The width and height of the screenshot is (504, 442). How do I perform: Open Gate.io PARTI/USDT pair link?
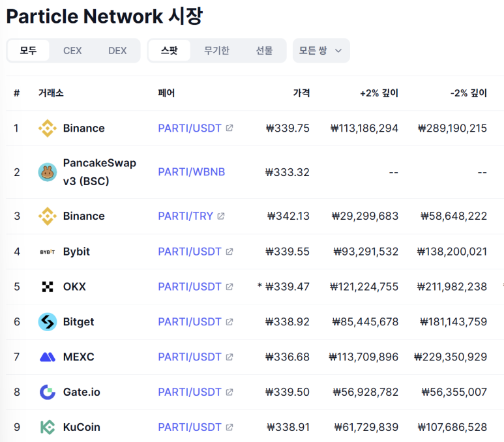pyautogui.click(x=190, y=392)
